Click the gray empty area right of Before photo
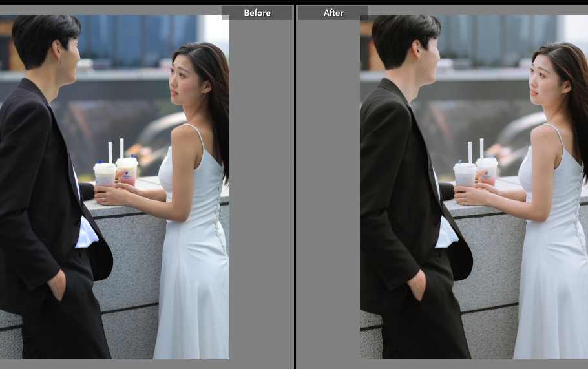 [260, 194]
